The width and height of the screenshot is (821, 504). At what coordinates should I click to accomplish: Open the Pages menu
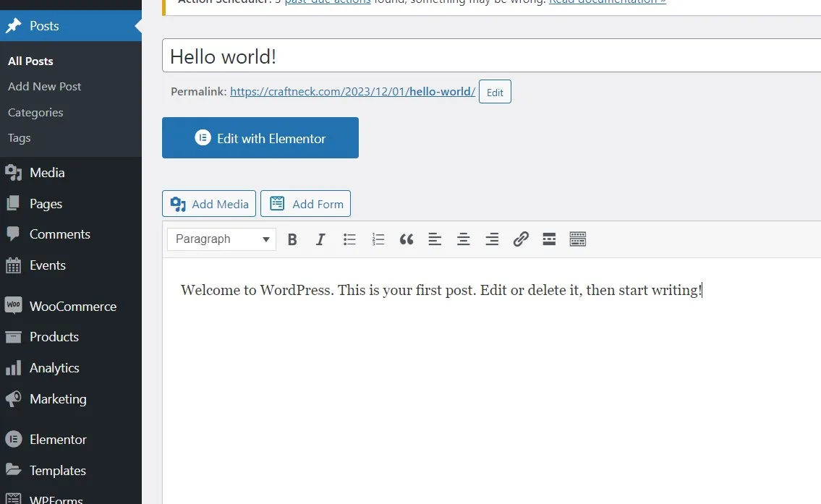[x=71, y=204]
